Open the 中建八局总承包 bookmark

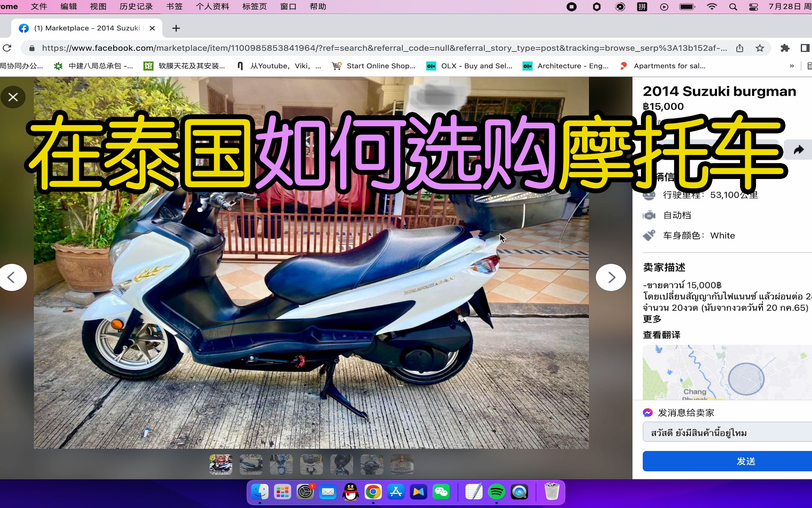94,66
